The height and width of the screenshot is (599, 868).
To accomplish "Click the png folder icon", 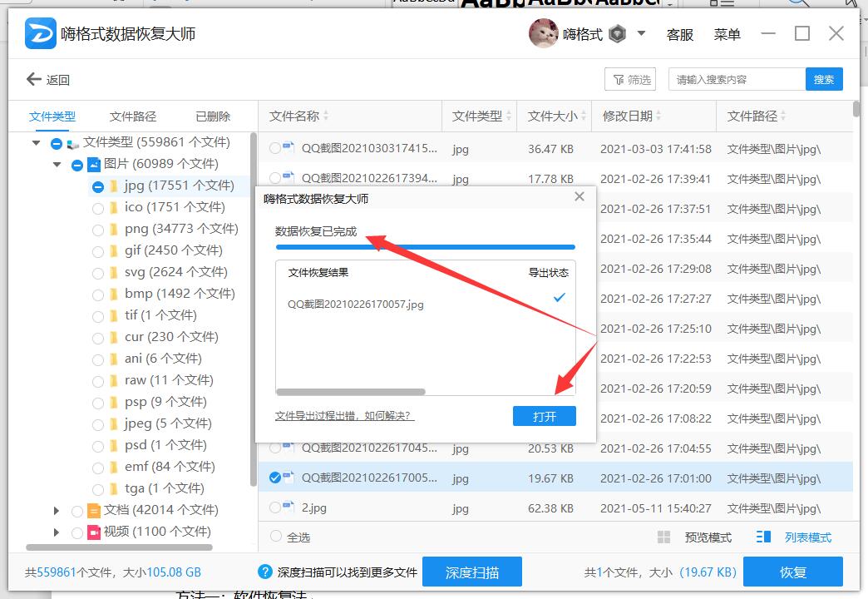I will pos(114,230).
